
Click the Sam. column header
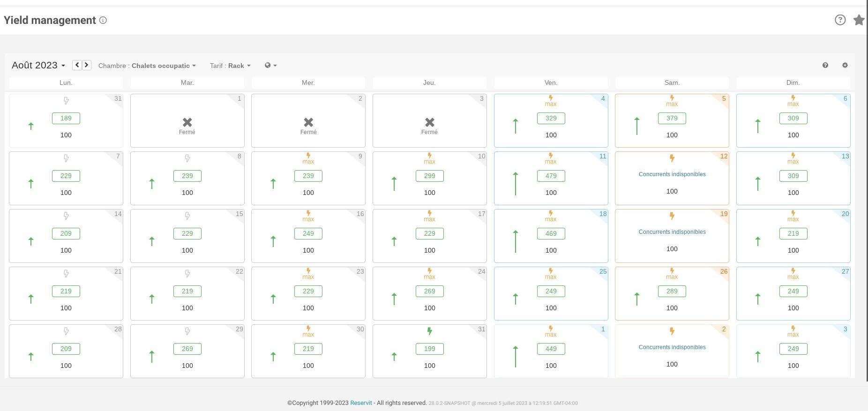[672, 82]
